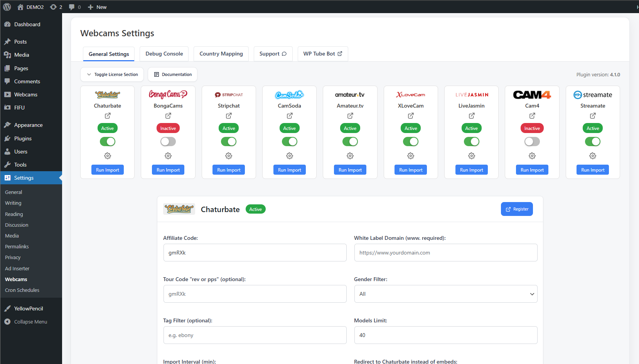This screenshot has width=639, height=364.
Task: Open Streamate settings gear
Action: tap(593, 156)
